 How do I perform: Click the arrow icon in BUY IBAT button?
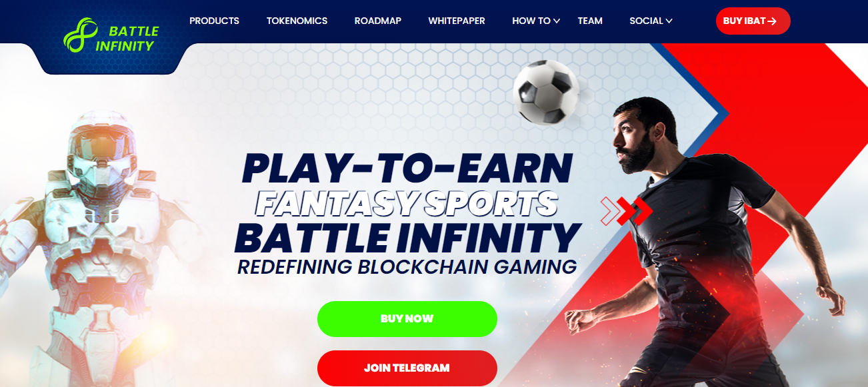pos(772,21)
